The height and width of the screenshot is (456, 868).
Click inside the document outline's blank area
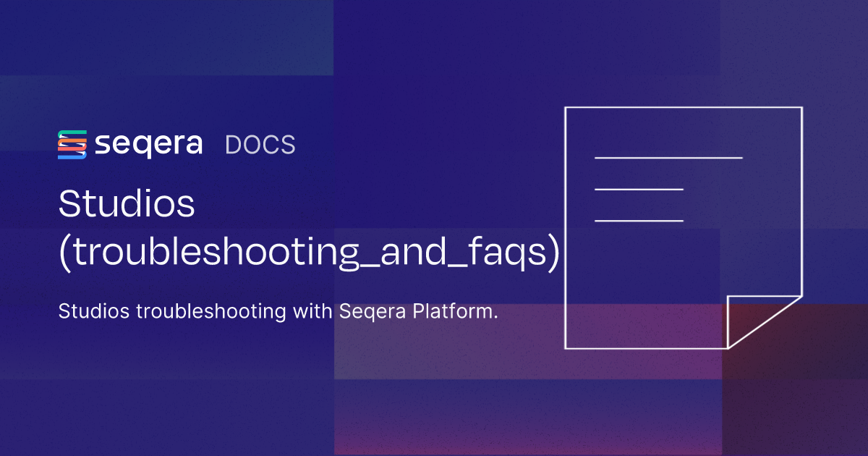[651, 290]
